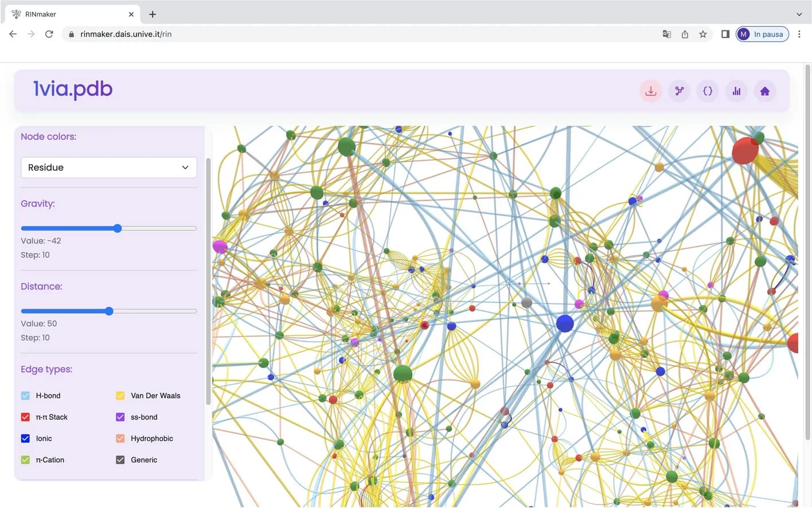The width and height of the screenshot is (812, 508).
Task: Open the Node colors Residue dropdown
Action: tap(109, 167)
